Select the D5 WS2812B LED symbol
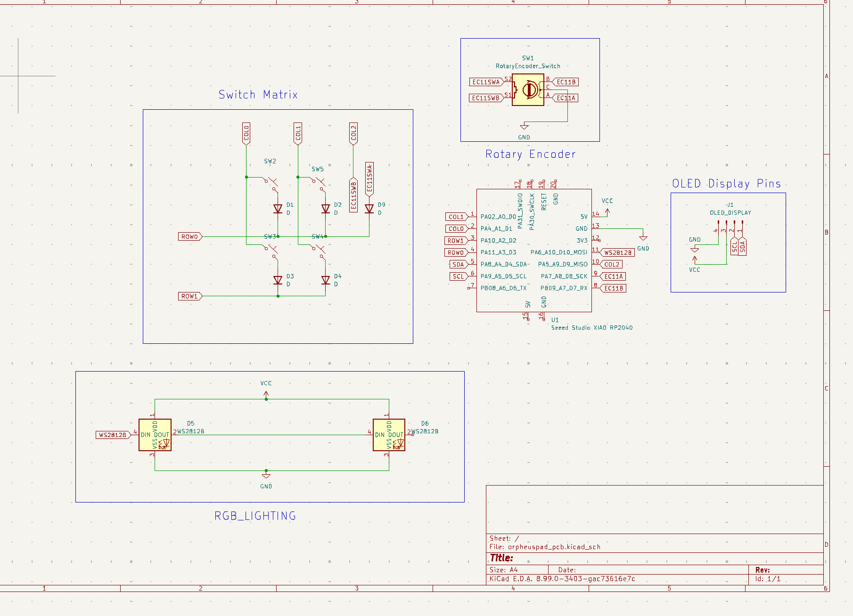Screen dimensions: 853x616 click(155, 435)
